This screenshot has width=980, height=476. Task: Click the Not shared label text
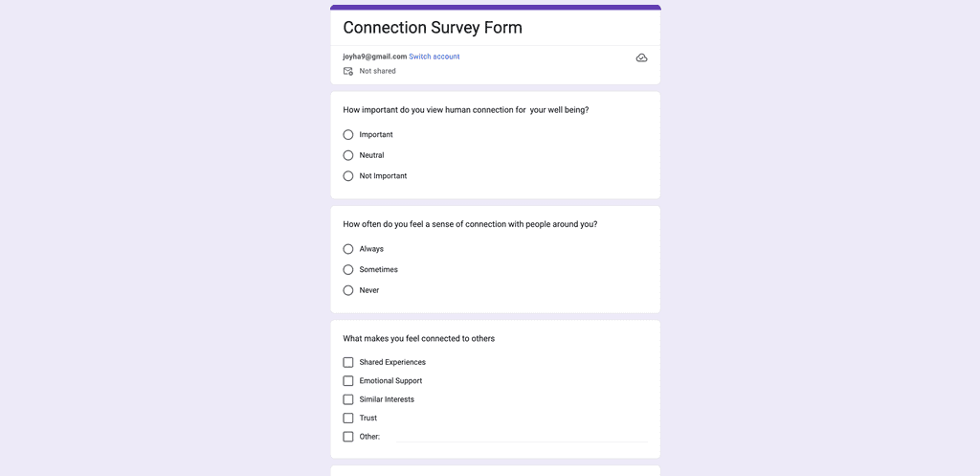click(377, 71)
